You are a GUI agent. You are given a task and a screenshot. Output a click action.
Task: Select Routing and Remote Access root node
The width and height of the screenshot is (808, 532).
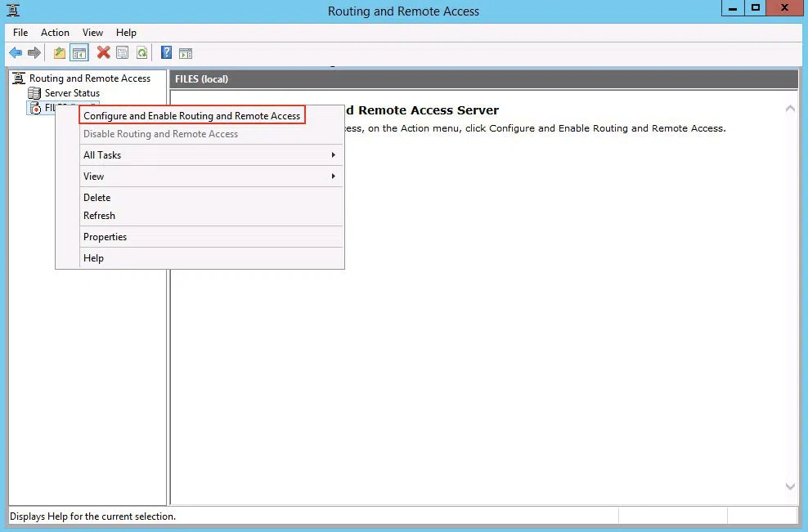(90, 78)
